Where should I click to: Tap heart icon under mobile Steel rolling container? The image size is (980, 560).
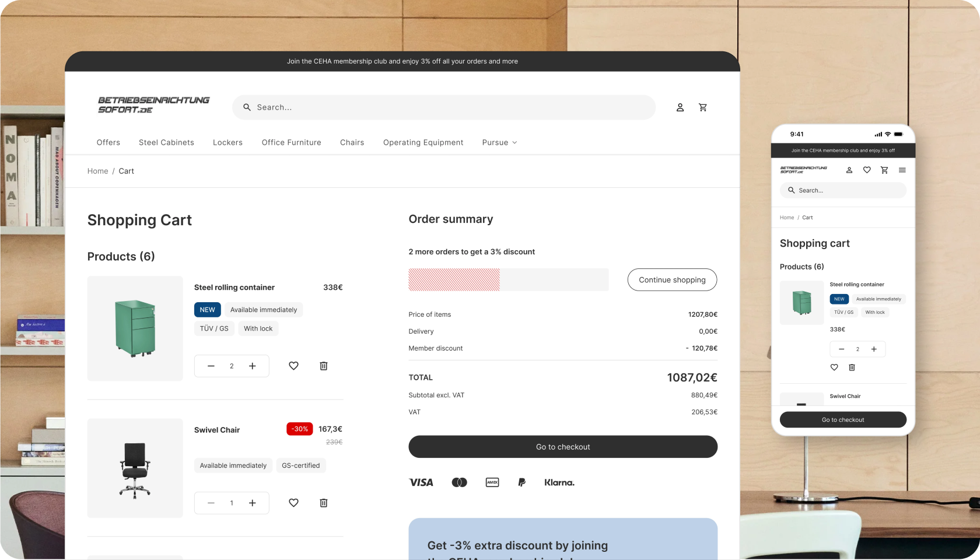point(834,367)
